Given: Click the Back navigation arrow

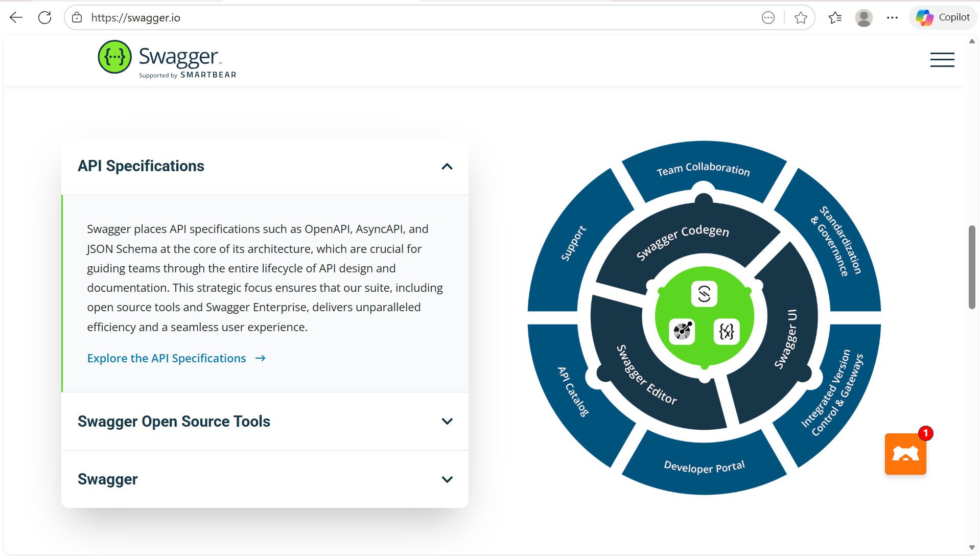Looking at the screenshot, I should click(x=16, y=17).
